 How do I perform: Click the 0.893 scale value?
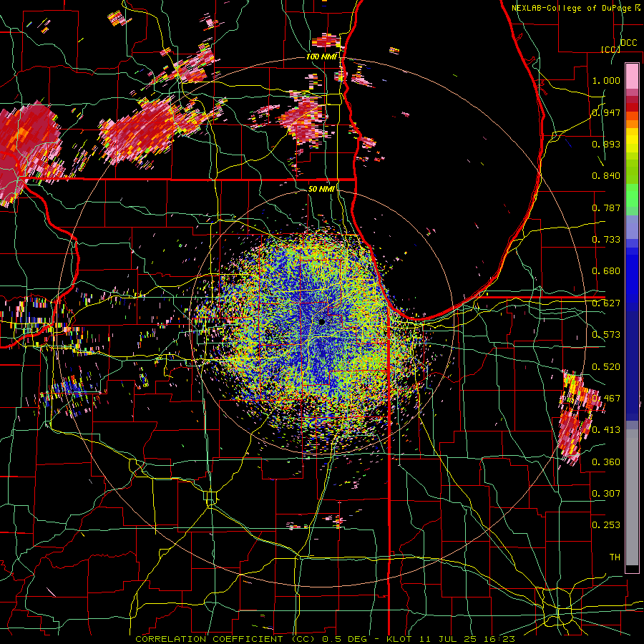pyautogui.click(x=606, y=144)
